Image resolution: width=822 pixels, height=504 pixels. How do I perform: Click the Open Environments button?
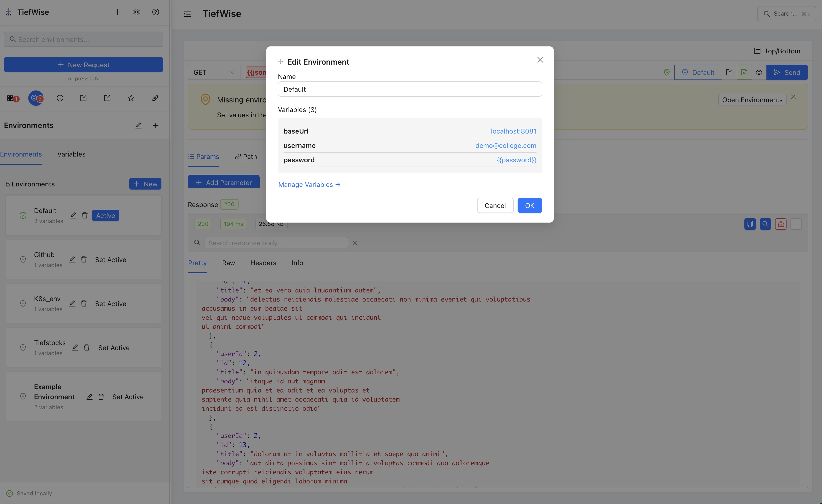click(x=752, y=100)
